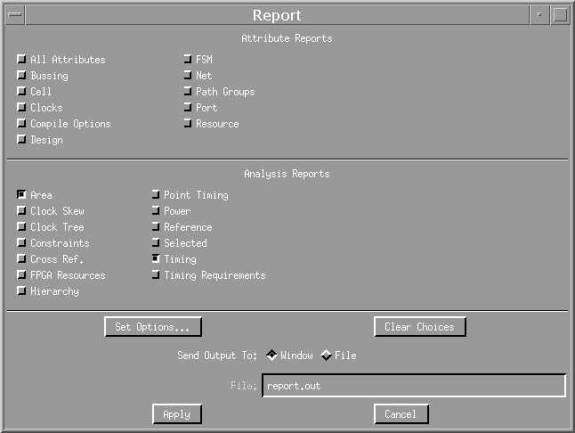575x433 pixels.
Task: Click the report.out file name field
Action: point(414,386)
